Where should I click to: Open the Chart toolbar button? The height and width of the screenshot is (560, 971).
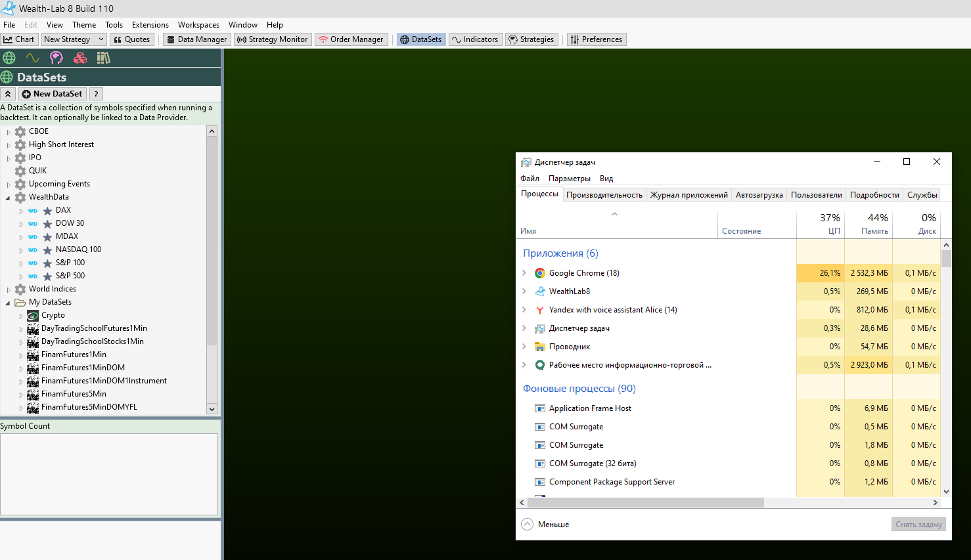[x=19, y=39]
